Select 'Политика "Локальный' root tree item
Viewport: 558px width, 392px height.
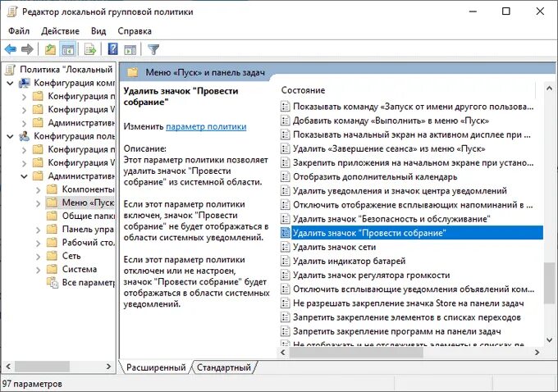(x=66, y=70)
